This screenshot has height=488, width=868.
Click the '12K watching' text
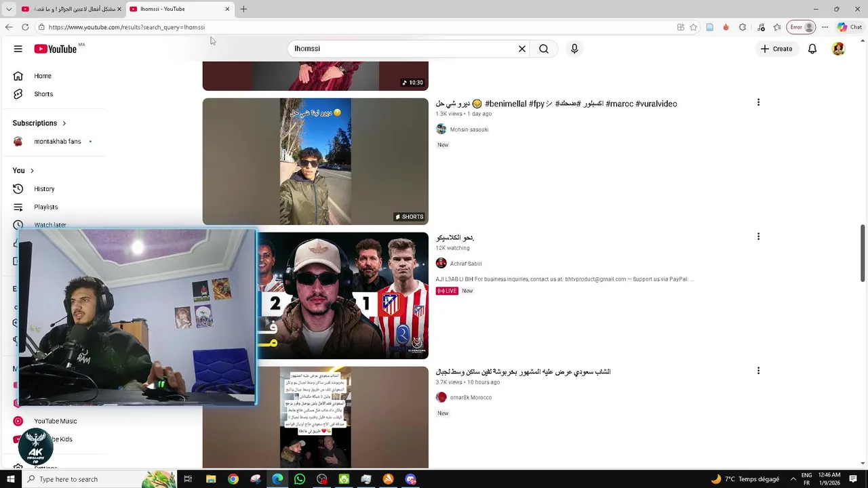coord(453,248)
